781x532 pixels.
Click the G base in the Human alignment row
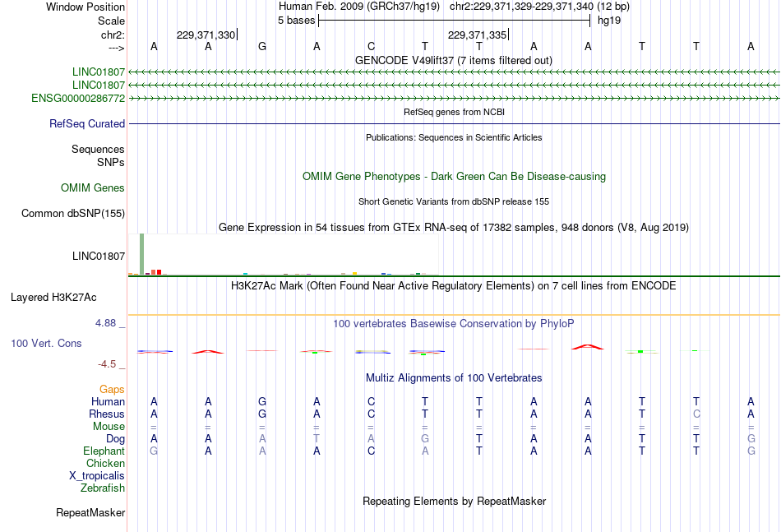click(262, 401)
